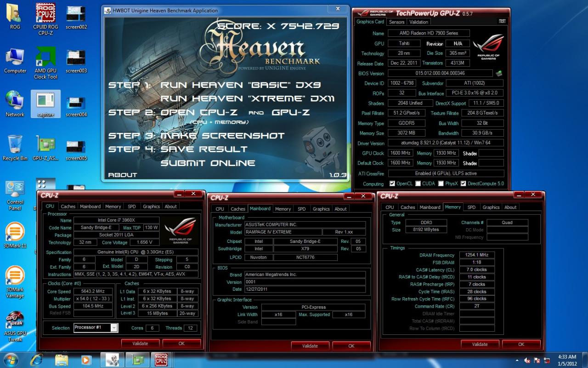Click DRAM Frequency value 1254.1 MHz
Viewport: 588px width, 368px height.
pos(476,255)
